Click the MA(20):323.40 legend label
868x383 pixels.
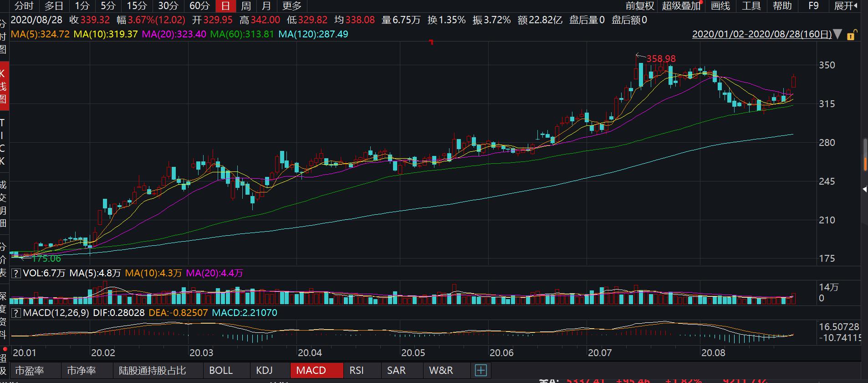[174, 34]
